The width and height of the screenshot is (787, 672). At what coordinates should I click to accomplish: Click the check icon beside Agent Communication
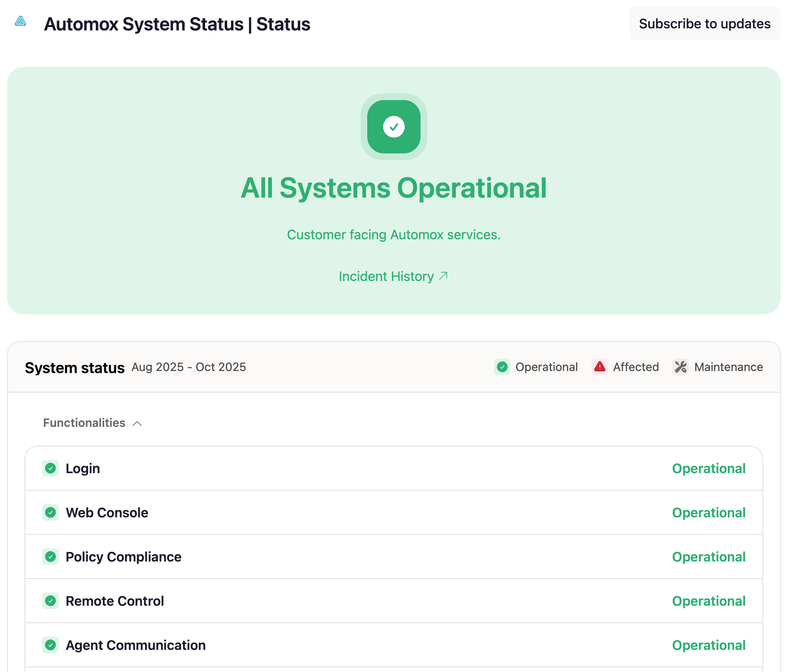pyautogui.click(x=50, y=645)
